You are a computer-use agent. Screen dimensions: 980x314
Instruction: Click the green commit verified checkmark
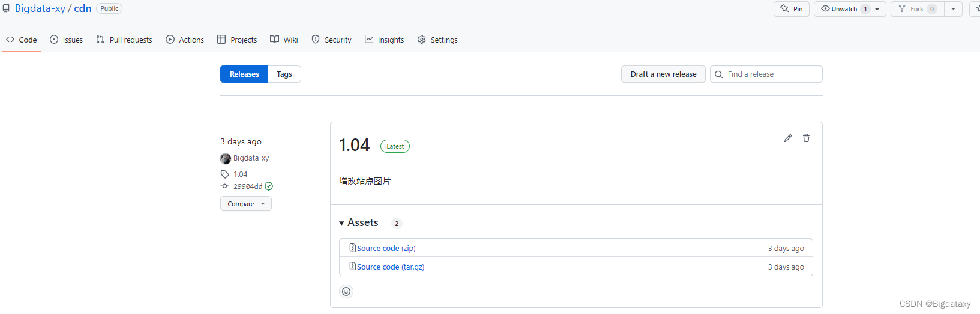click(269, 186)
